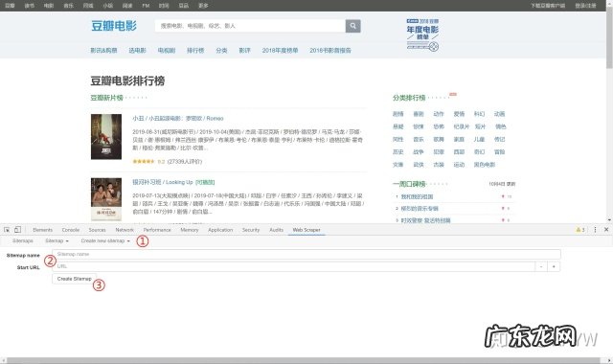This screenshot has width=613, height=364.
Task: Select the 历史 category link
Action: [x=398, y=151]
